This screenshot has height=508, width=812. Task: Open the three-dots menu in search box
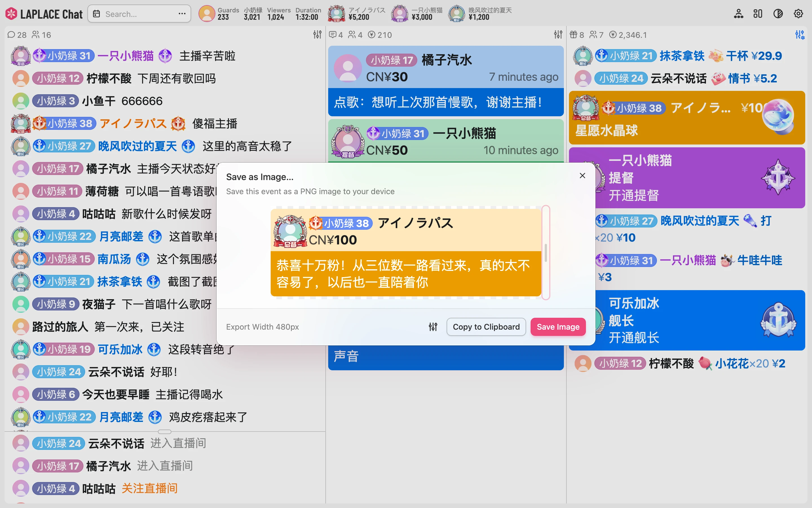coord(182,14)
